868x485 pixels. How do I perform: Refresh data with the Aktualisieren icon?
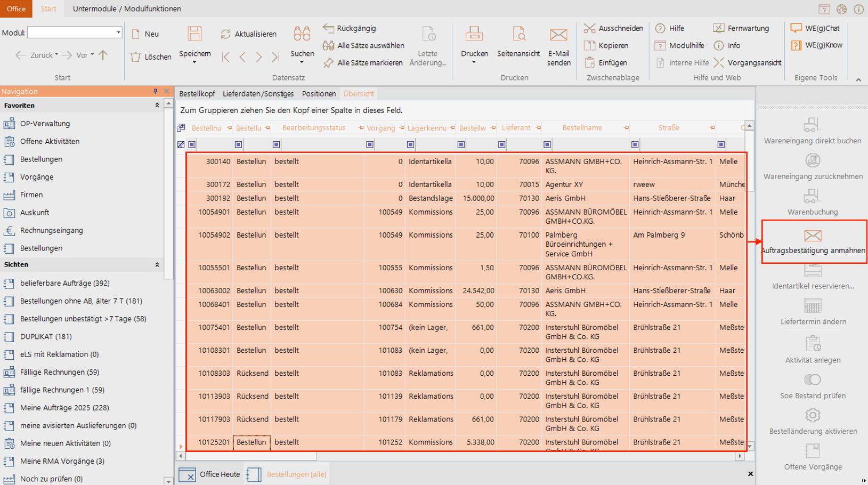(x=226, y=34)
